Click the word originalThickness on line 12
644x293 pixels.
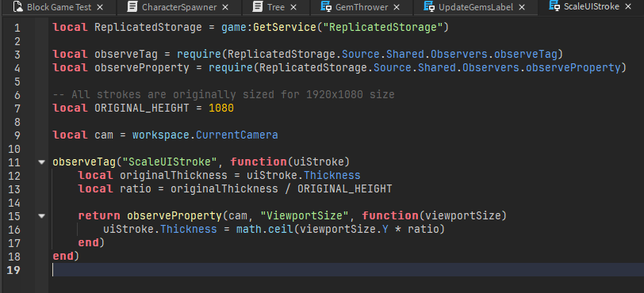click(174, 175)
